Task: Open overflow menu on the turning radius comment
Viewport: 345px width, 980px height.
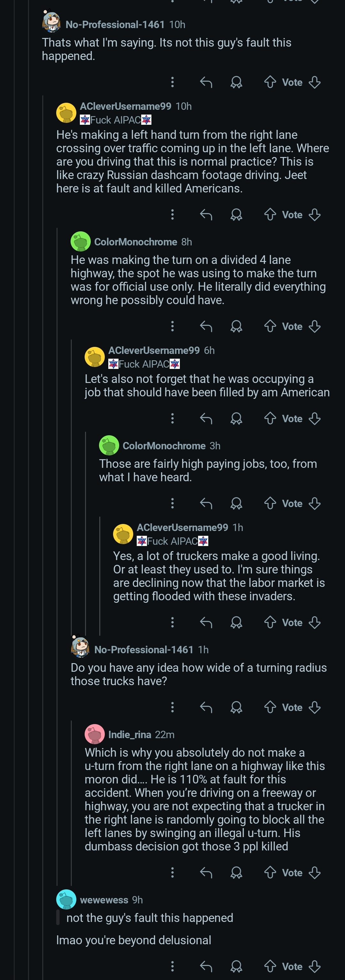Action: 172,707
